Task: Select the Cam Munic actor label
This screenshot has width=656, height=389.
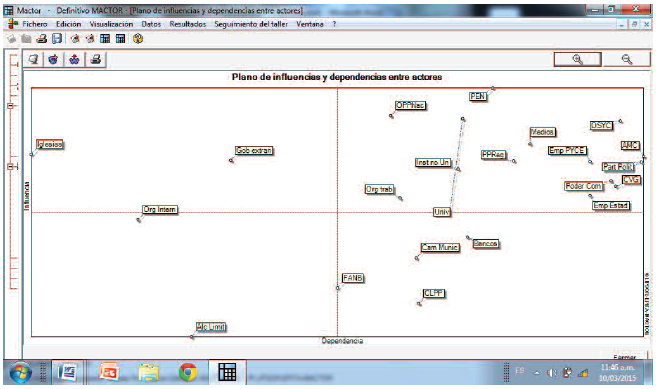Action: click(440, 247)
